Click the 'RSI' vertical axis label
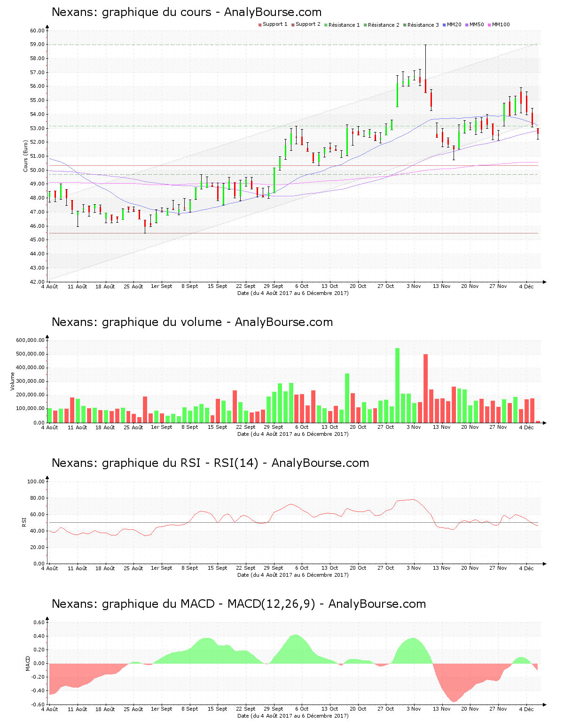The width and height of the screenshot is (564, 728). point(24,522)
